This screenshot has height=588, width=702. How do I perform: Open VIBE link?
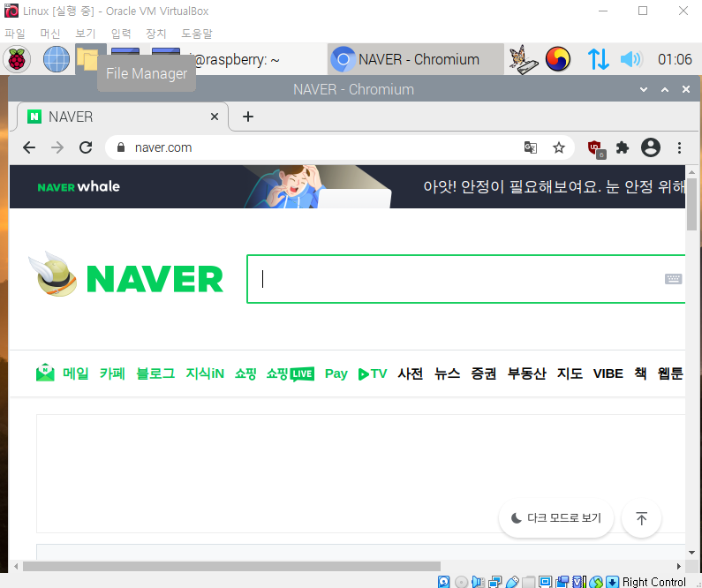point(608,373)
